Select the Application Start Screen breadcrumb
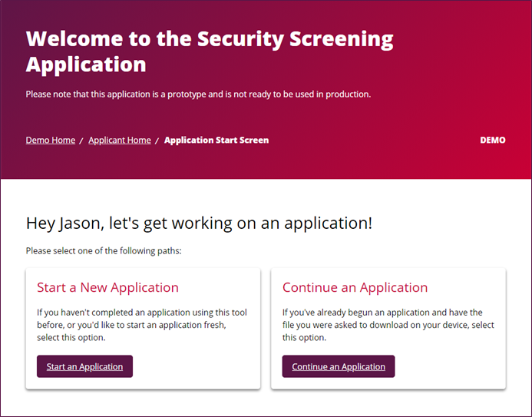This screenshot has height=417, width=532. (216, 141)
